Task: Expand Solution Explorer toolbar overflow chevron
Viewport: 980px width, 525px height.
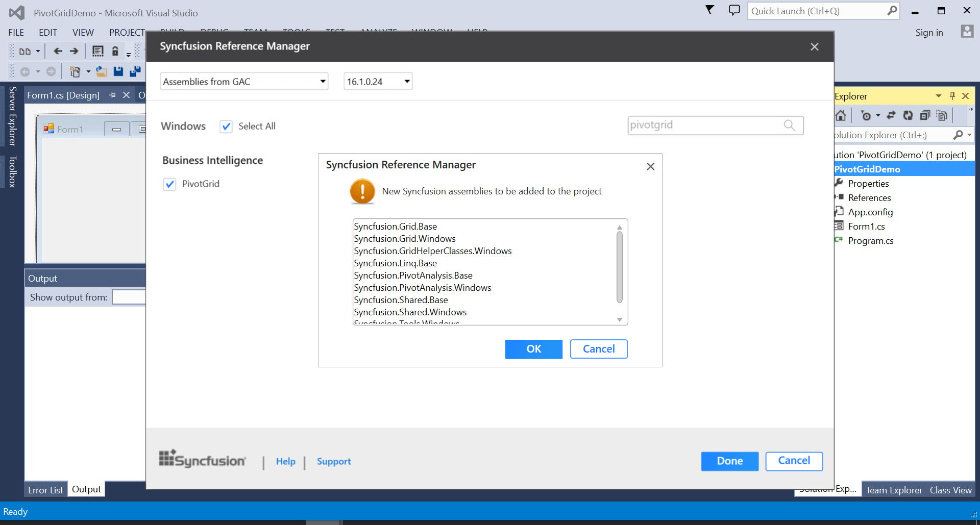Action: [x=970, y=110]
